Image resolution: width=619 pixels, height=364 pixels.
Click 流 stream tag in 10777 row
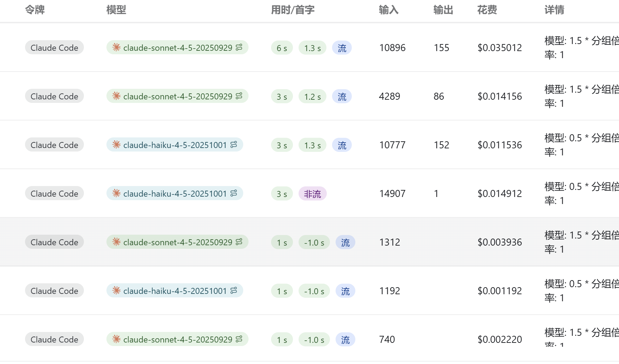[x=342, y=145]
